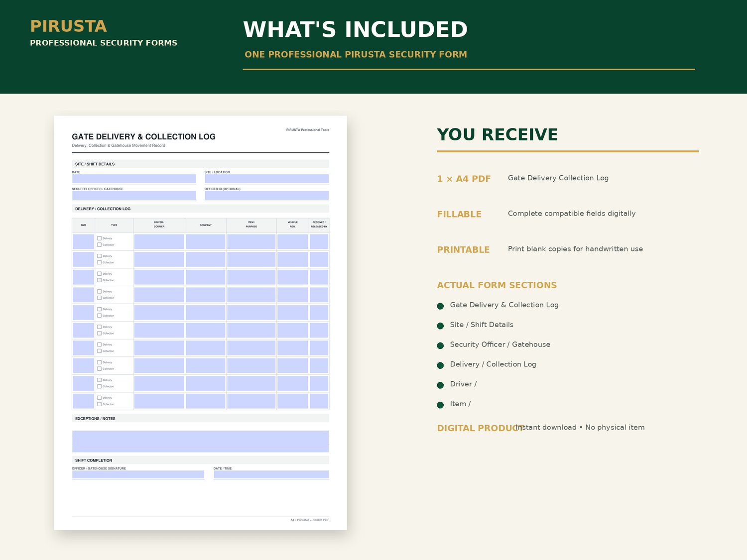The width and height of the screenshot is (747, 560).
Task: Click the ITEM / PURPOSE column header
Action: pos(251,224)
